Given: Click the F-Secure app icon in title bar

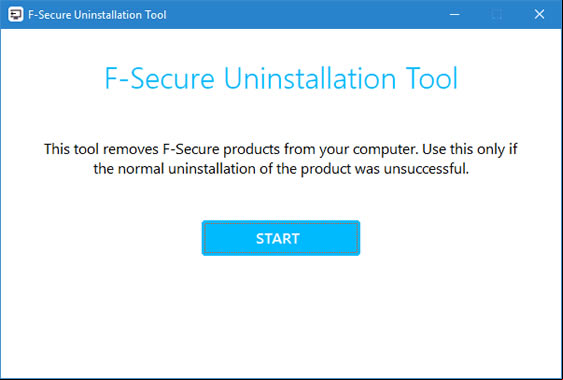Looking at the screenshot, I should (x=15, y=14).
